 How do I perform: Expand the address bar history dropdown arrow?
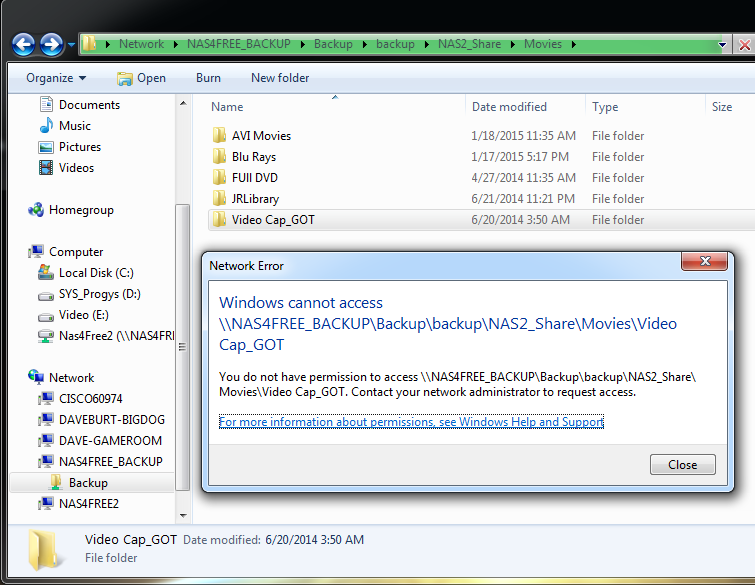(x=722, y=45)
